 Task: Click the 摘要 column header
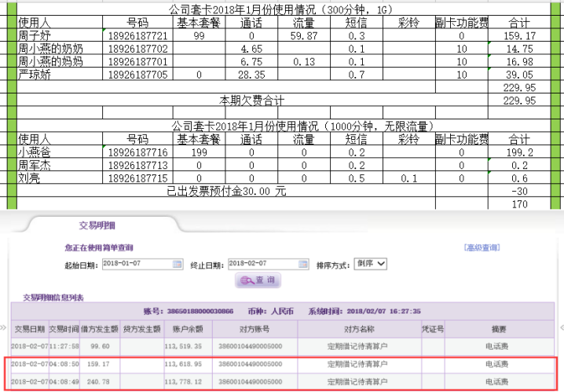[x=499, y=328]
